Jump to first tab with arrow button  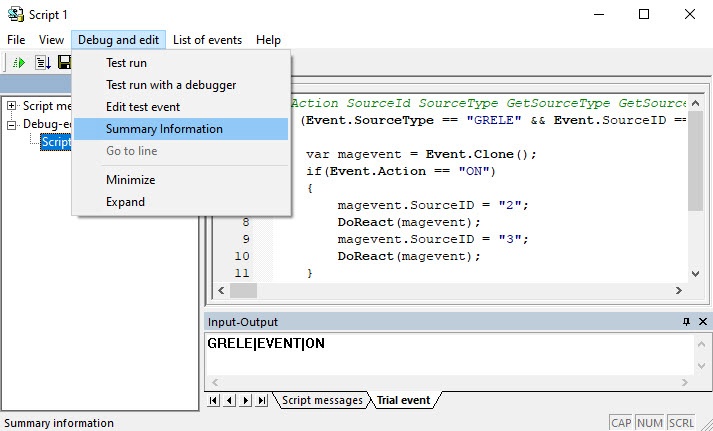pos(213,400)
